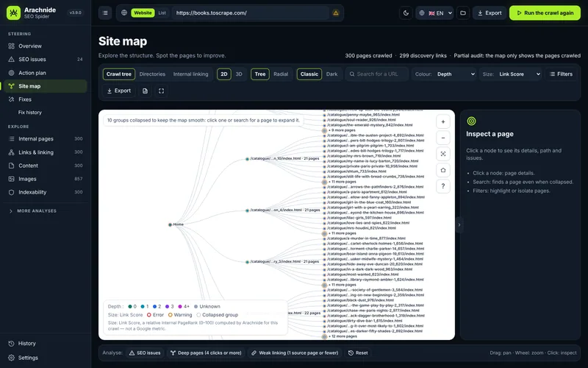Select the Radial layout option

point(281,74)
